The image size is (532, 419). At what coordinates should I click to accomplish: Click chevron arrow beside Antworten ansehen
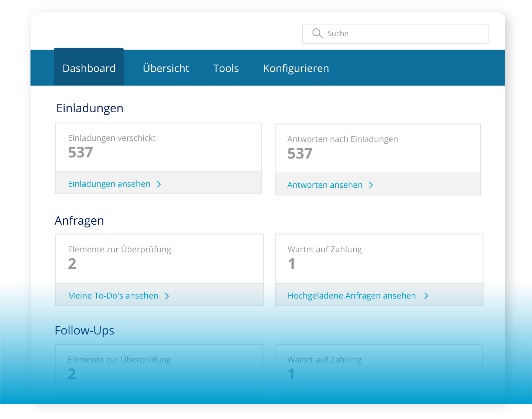point(371,185)
